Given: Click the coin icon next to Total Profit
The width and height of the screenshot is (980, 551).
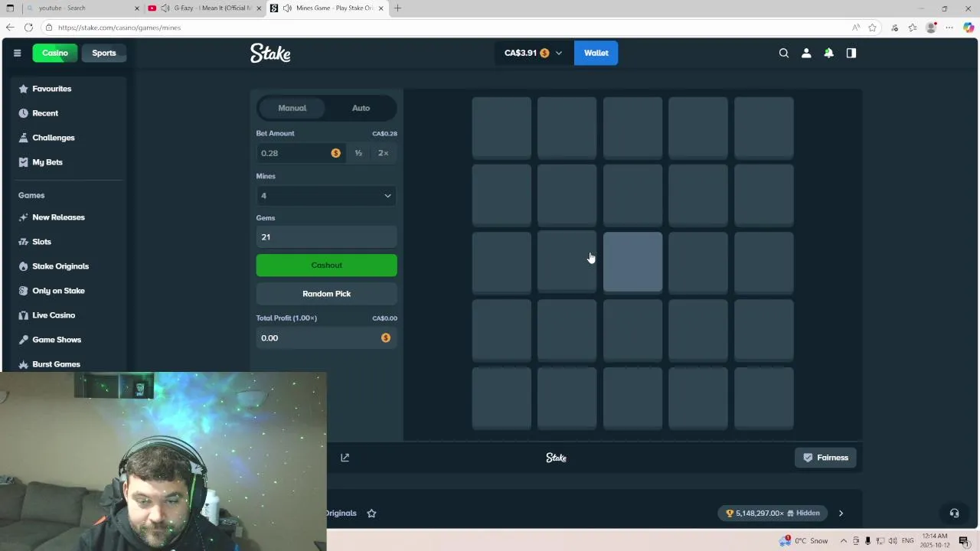Looking at the screenshot, I should tap(386, 337).
